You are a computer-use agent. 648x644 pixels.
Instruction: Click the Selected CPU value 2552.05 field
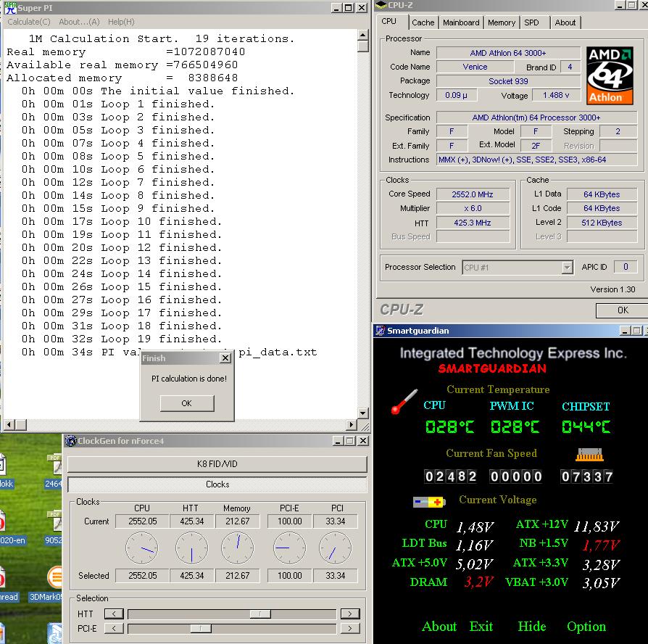(142, 576)
